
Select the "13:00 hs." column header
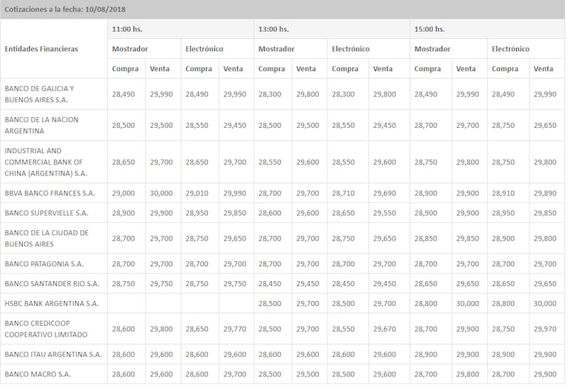point(274,29)
